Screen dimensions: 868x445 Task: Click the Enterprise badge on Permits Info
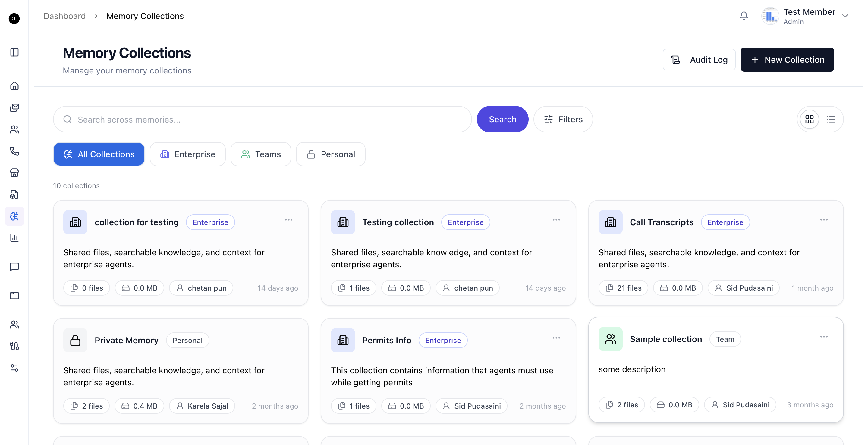[x=443, y=340]
